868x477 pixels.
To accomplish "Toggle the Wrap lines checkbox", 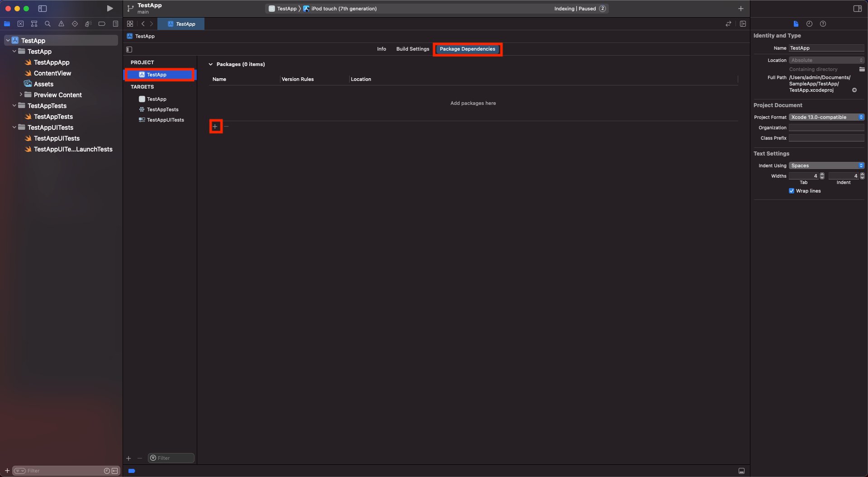I will pos(792,191).
